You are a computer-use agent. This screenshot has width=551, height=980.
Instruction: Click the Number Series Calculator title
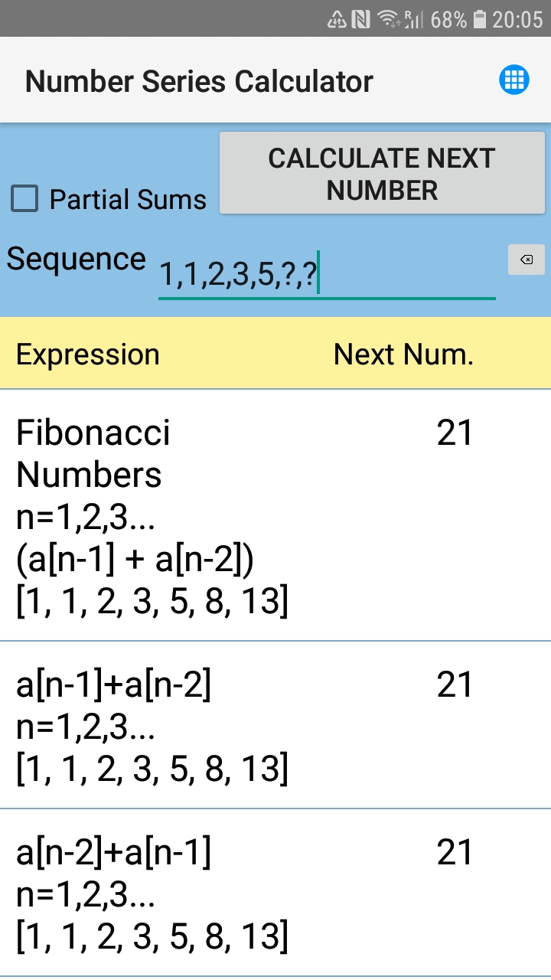[199, 80]
